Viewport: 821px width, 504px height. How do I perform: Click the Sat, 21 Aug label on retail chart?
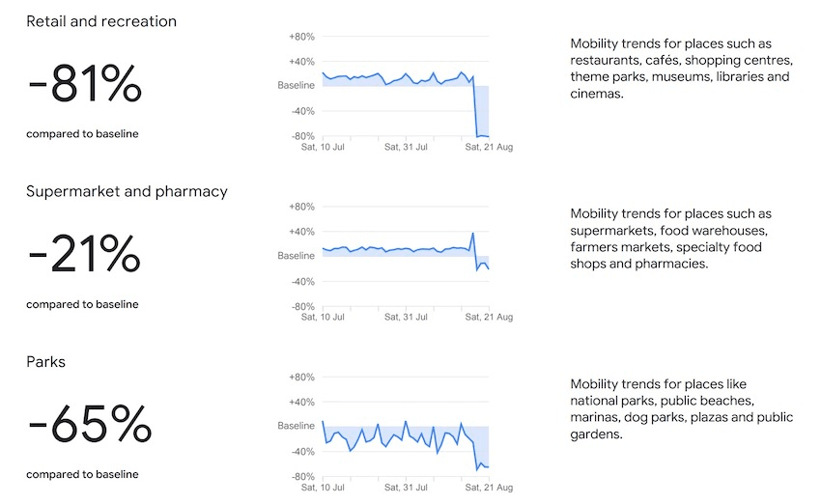point(489,148)
